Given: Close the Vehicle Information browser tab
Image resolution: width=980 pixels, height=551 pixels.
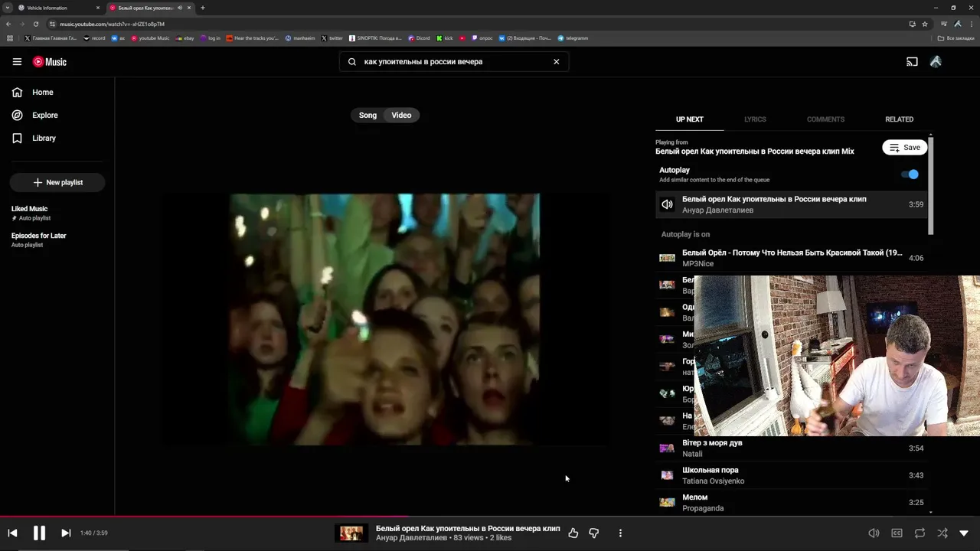Looking at the screenshot, I should [98, 8].
